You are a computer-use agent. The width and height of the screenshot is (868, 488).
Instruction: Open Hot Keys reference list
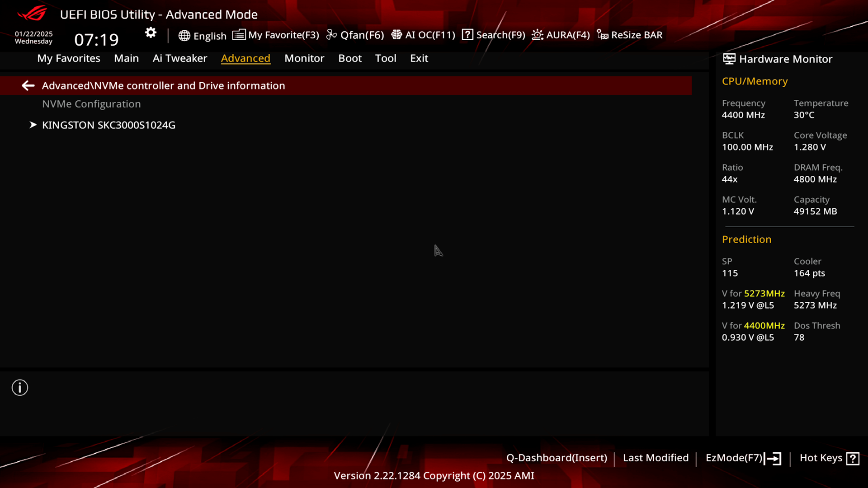829,458
